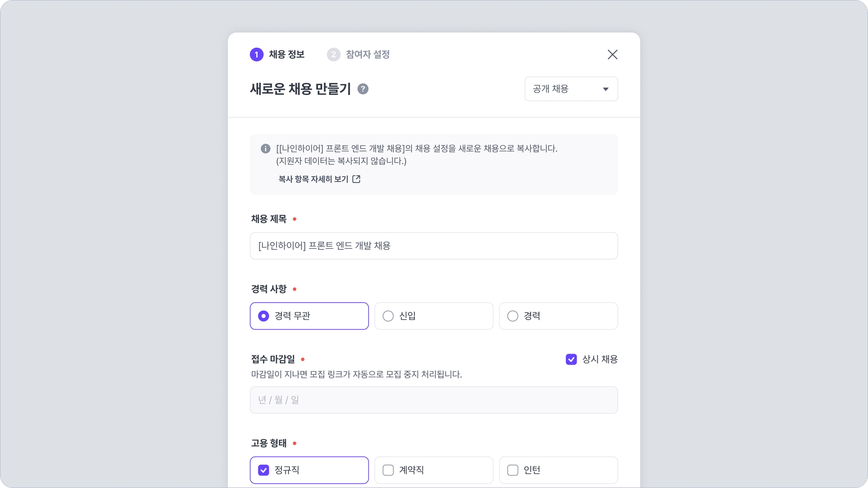Open the 공개 채용 recruitment type selector
This screenshot has height=488, width=868.
click(x=571, y=89)
